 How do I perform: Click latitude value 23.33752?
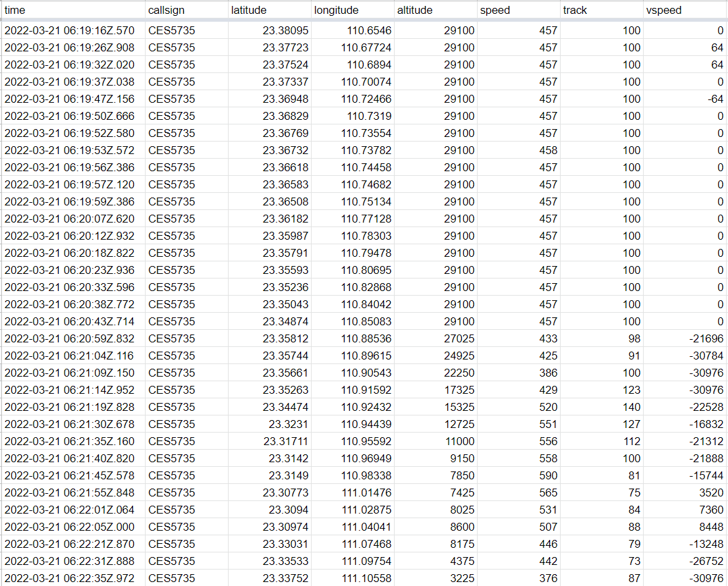tap(285, 579)
